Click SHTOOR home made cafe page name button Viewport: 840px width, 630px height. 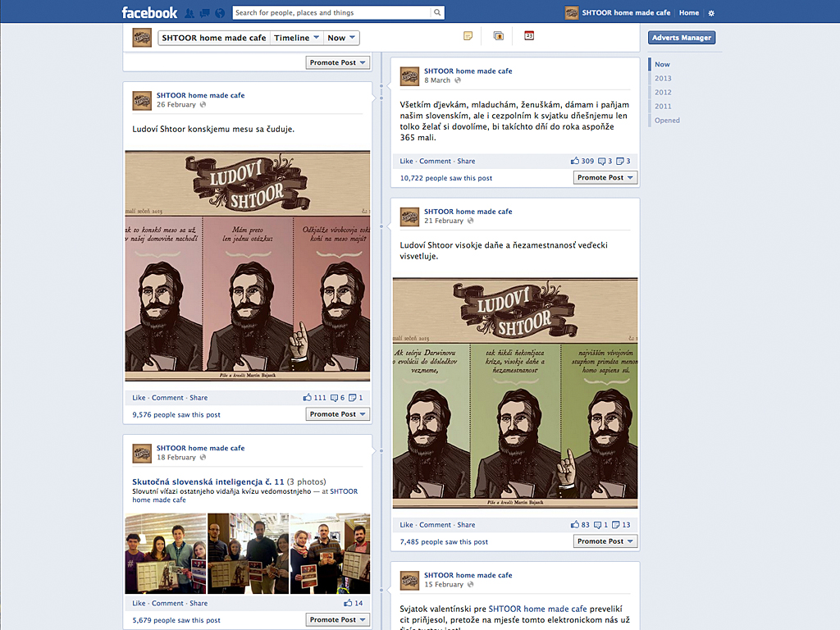214,38
